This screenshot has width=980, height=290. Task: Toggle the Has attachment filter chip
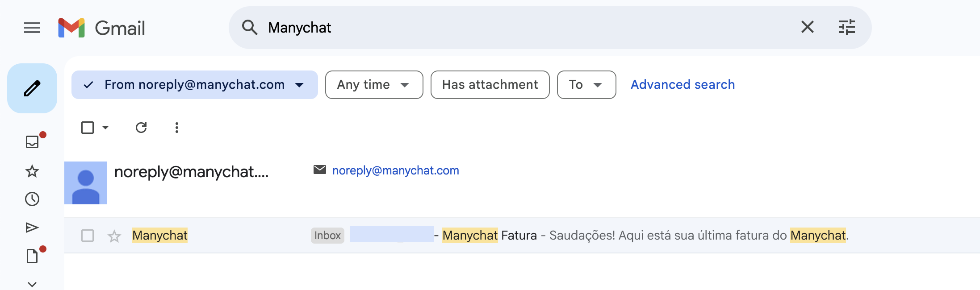pos(490,85)
